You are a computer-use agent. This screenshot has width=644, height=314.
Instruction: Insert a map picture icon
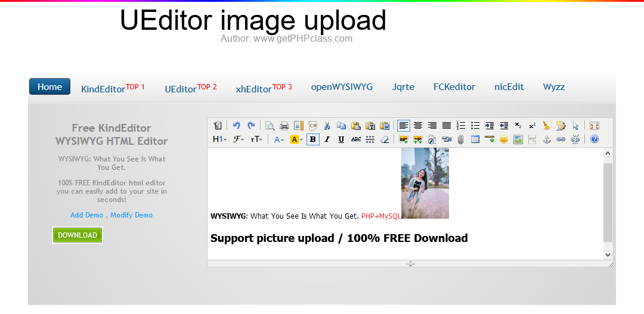tap(518, 139)
